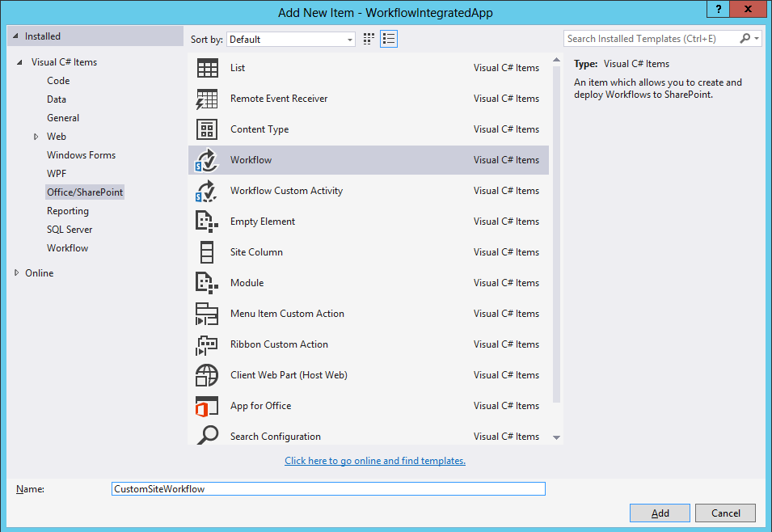Select the App for Office label
Viewport: 772px width, 532px height.
click(260, 406)
